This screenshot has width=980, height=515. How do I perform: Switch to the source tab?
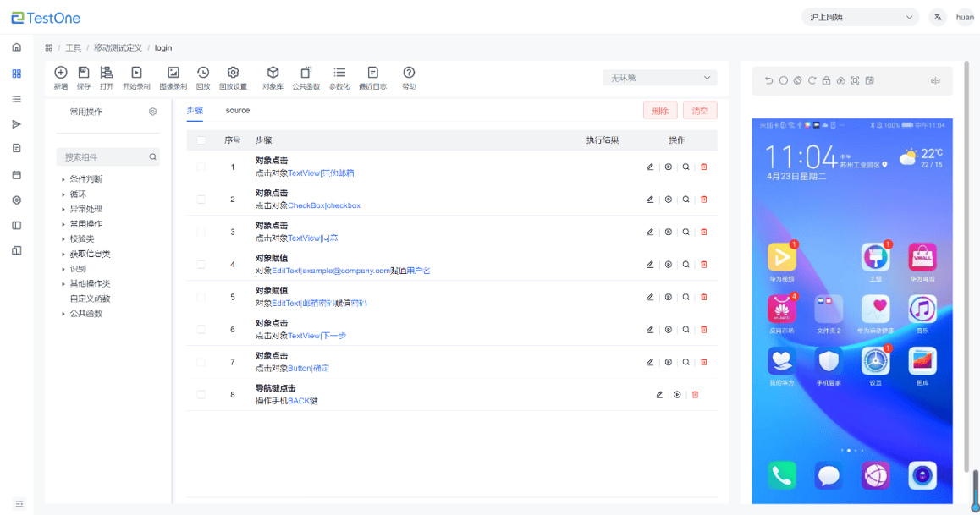237,110
